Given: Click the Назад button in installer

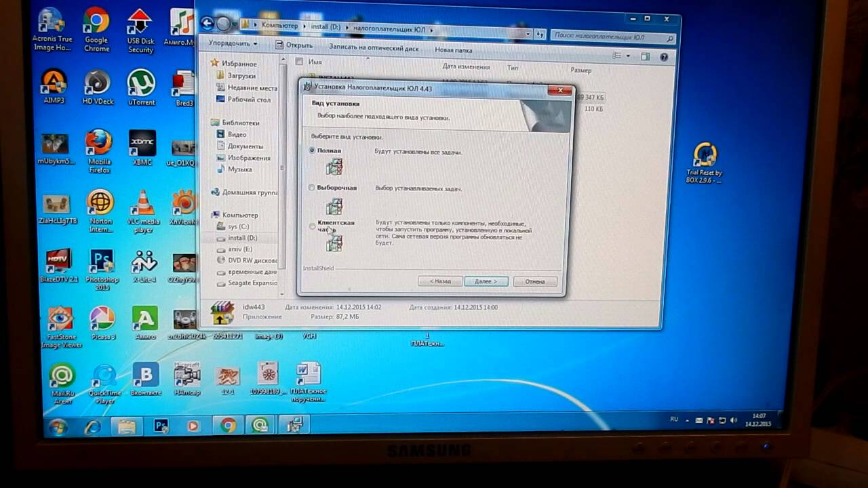Looking at the screenshot, I should point(440,281).
